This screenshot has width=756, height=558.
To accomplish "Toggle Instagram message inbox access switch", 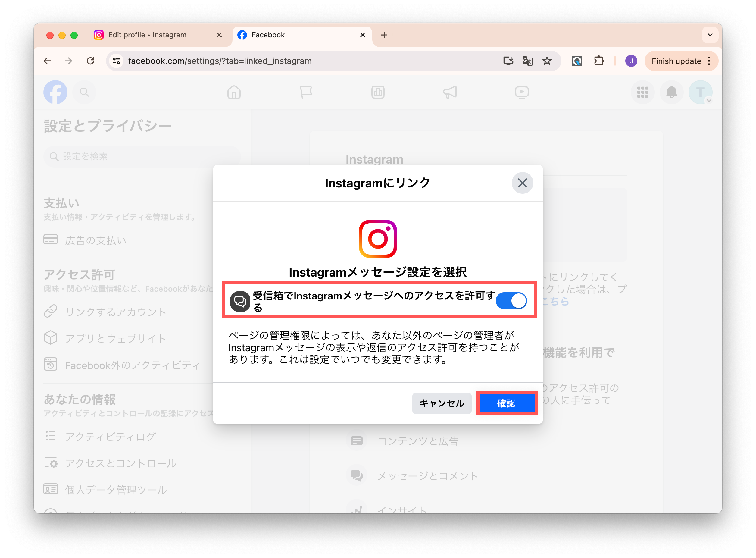I will 511,300.
